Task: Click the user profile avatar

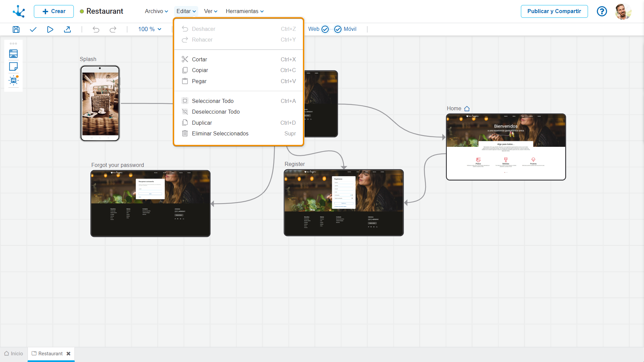Action: [623, 11]
